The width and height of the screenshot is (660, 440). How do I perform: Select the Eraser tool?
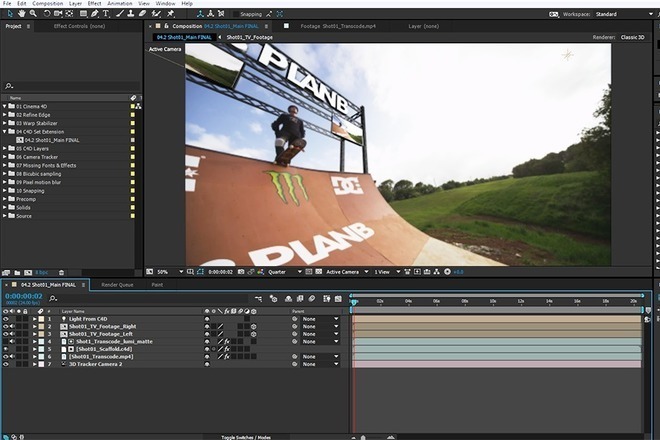142,14
